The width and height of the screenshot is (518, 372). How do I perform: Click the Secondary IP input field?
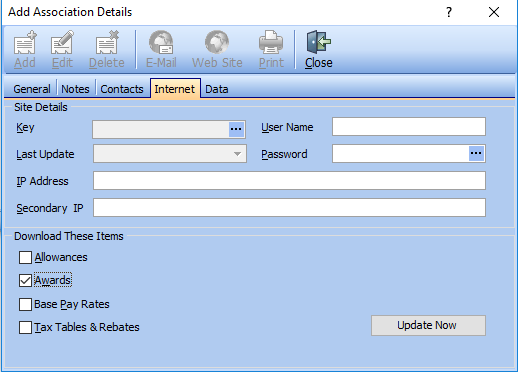[289, 207]
